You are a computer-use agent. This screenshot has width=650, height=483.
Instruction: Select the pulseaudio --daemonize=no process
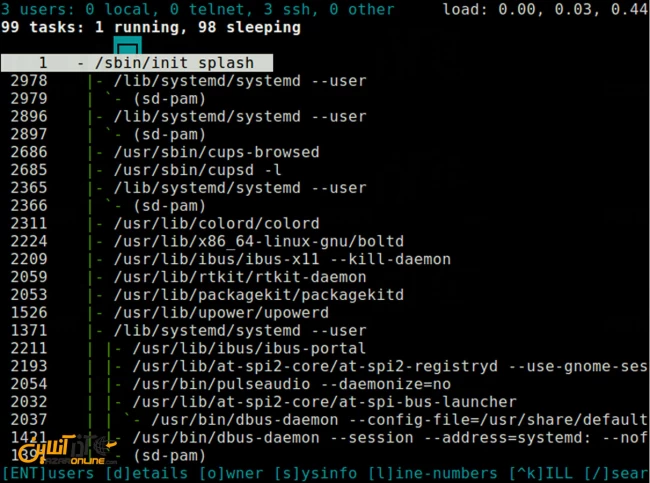click(x=291, y=384)
